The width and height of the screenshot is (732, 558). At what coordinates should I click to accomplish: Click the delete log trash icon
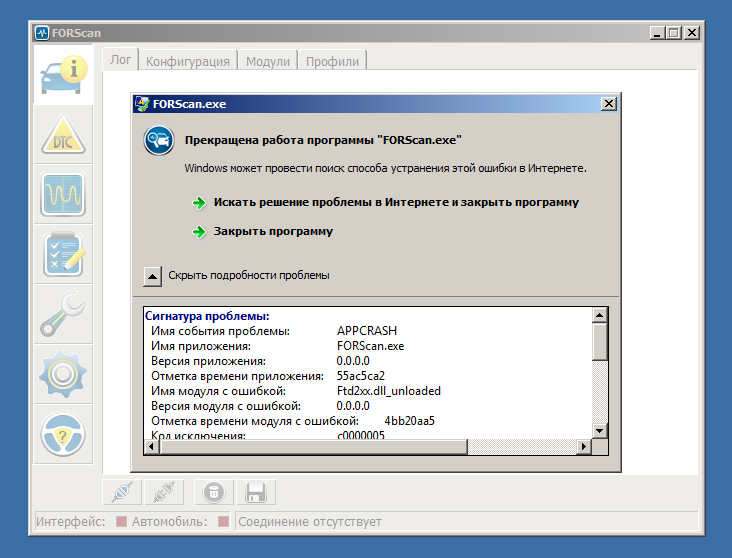(x=213, y=492)
